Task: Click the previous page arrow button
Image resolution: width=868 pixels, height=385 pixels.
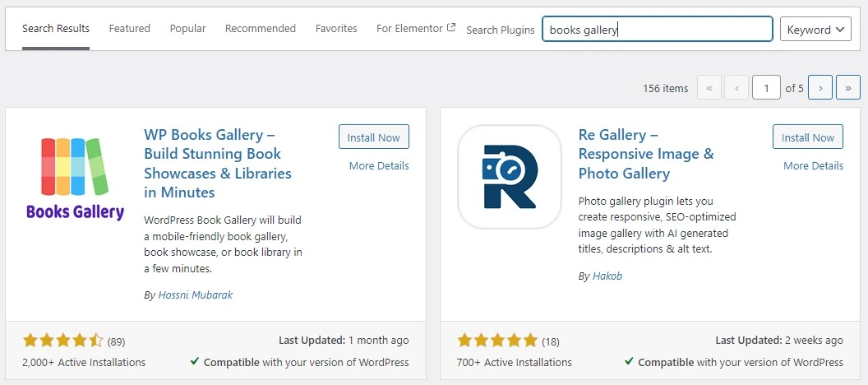Action: [x=736, y=87]
